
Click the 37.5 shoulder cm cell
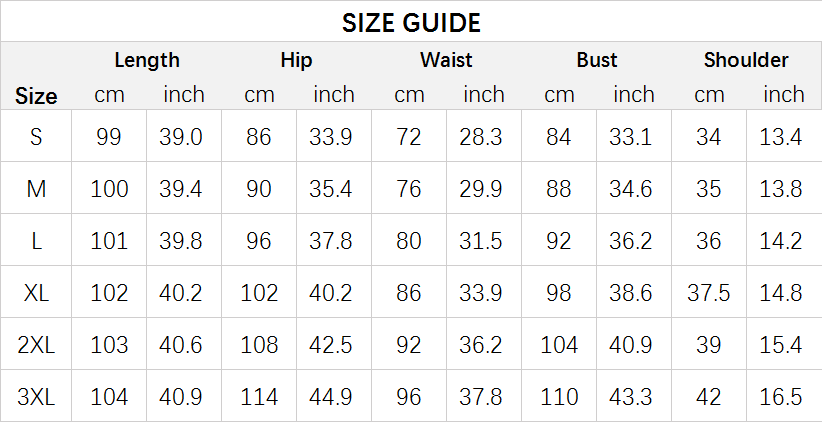pyautogui.click(x=709, y=293)
